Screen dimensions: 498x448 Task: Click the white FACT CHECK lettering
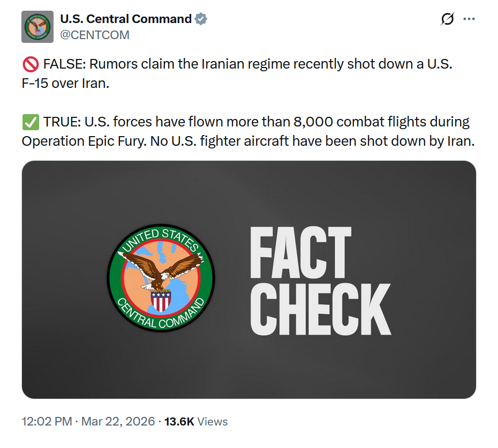tap(320, 281)
